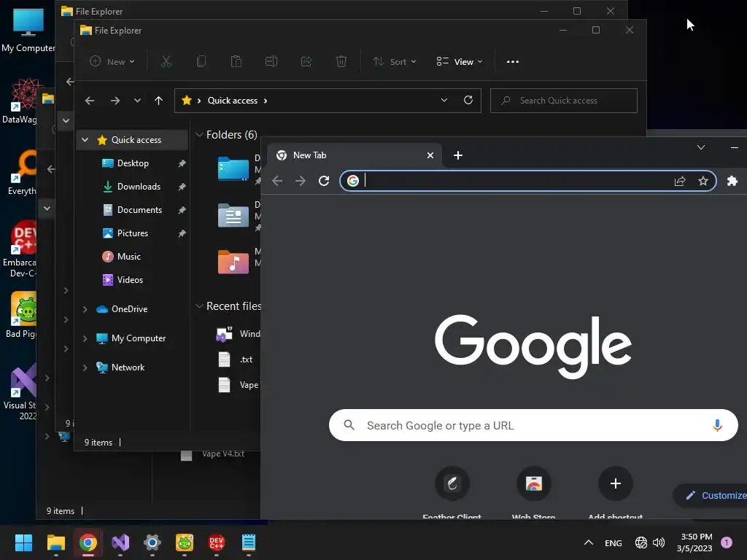Go back in File Explorer navigation
This screenshot has height=560, width=747.
click(x=90, y=101)
